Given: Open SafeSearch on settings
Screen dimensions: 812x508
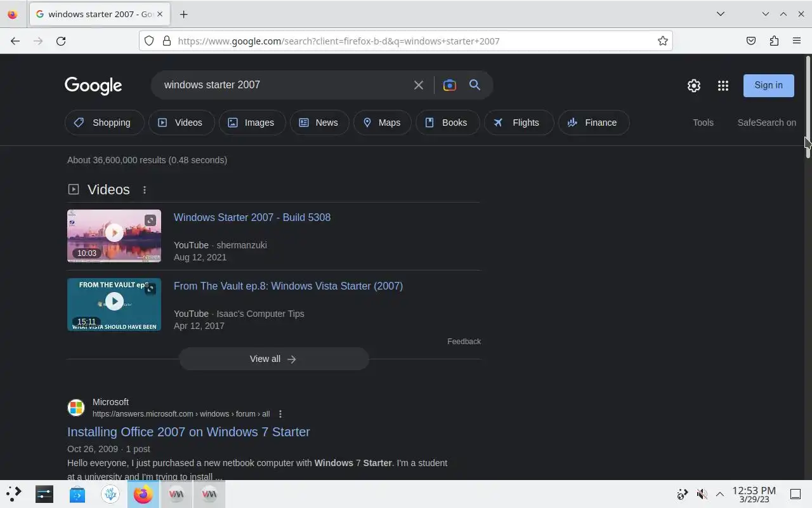Looking at the screenshot, I should [x=766, y=123].
